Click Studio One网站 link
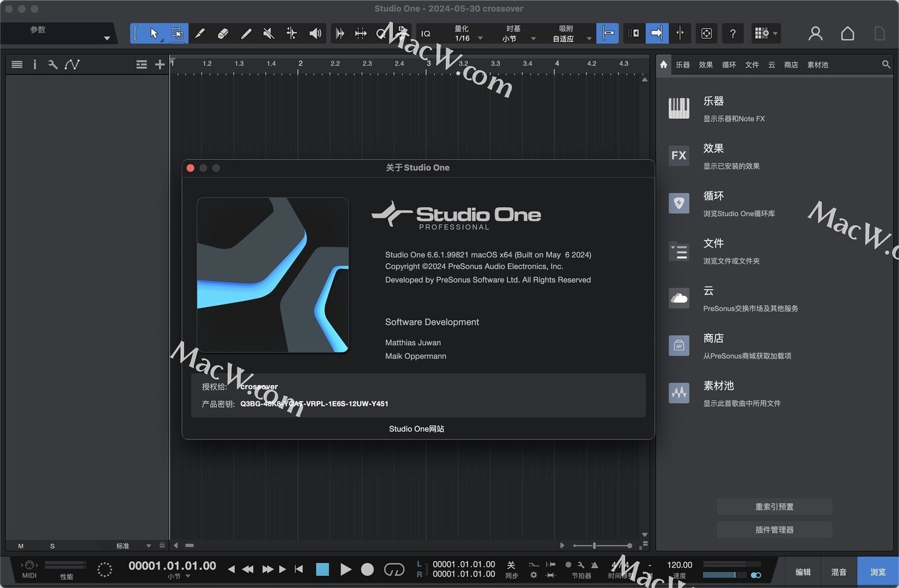Image resolution: width=899 pixels, height=588 pixels. pyautogui.click(x=417, y=429)
